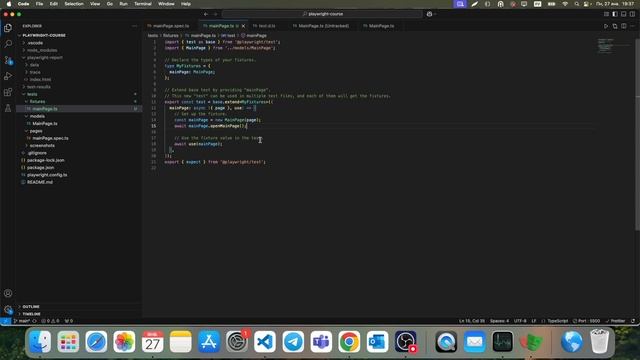Expand the screenshots folder
Viewport: 640px width, 360px height.
tap(42, 145)
